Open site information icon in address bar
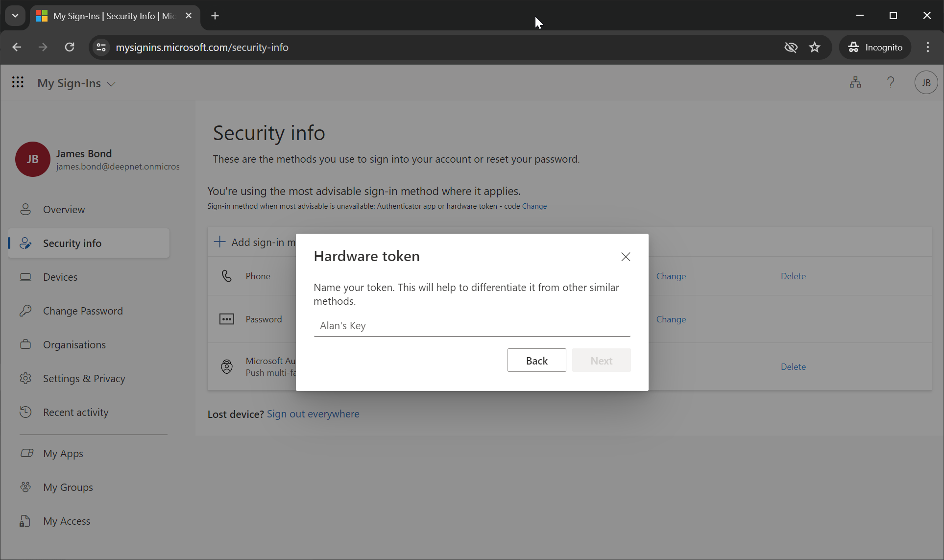Screen dimensions: 944x560 point(101,48)
